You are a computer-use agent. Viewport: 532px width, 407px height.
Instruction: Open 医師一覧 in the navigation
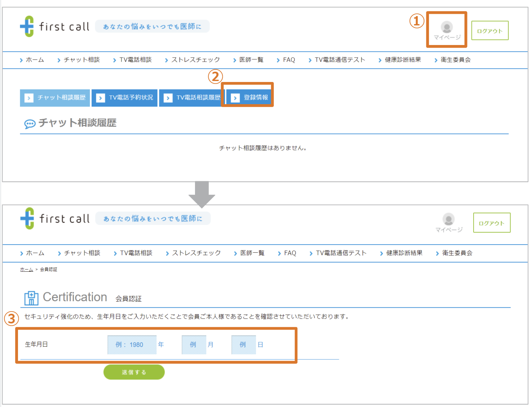point(251,59)
